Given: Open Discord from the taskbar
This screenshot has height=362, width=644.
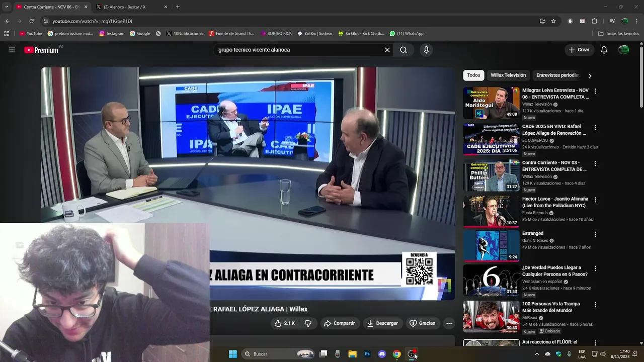Looking at the screenshot, I should (382, 354).
